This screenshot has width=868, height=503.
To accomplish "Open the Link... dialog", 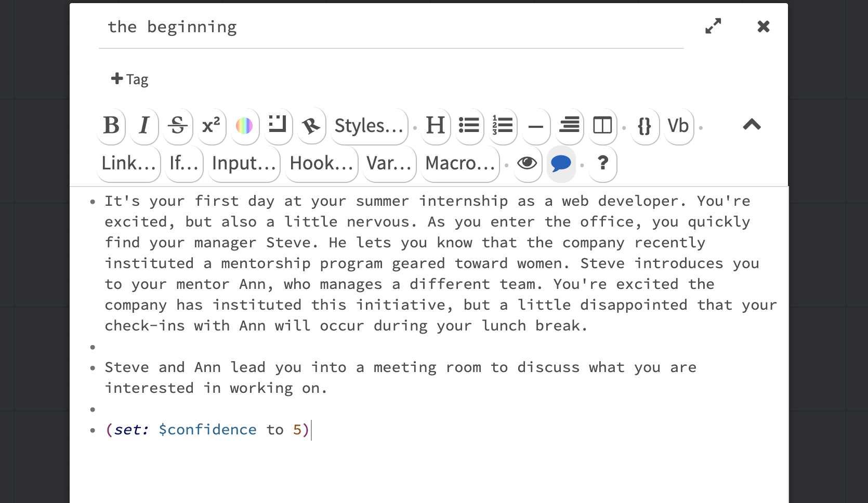I will click(128, 164).
